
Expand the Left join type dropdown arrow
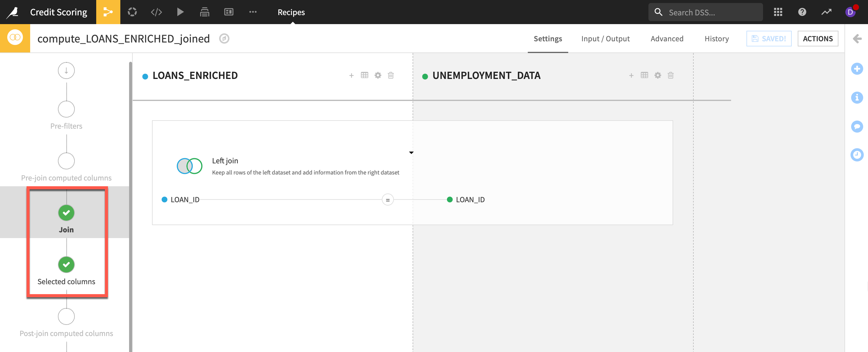pos(411,152)
